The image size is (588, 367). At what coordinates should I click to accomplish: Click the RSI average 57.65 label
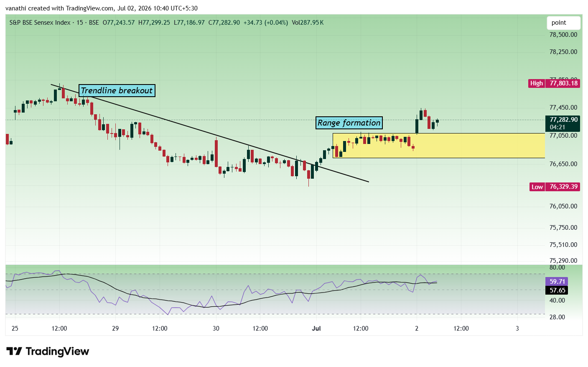point(557,290)
